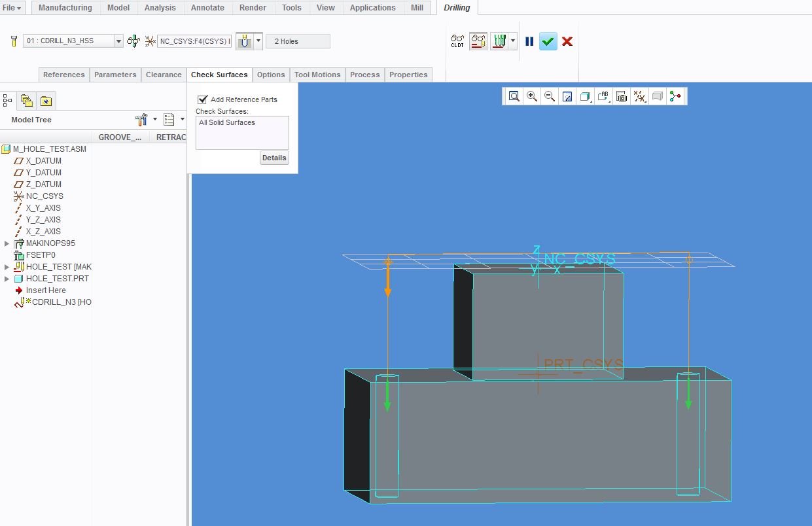
Task: Open the Clearance dashboard tab
Action: click(x=164, y=75)
